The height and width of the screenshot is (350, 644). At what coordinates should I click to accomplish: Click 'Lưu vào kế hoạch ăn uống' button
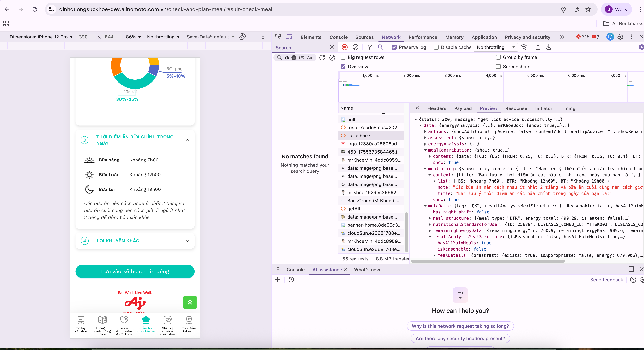(x=135, y=271)
